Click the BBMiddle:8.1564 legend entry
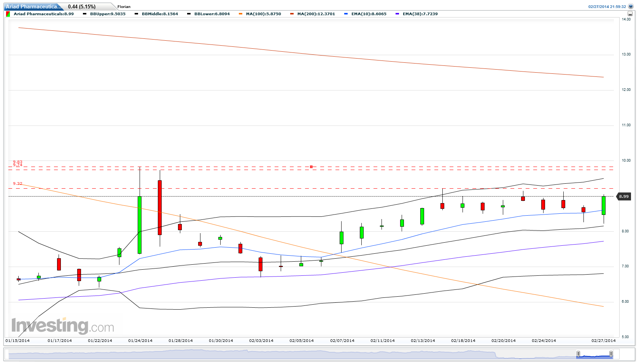The width and height of the screenshot is (639, 364). point(160,14)
